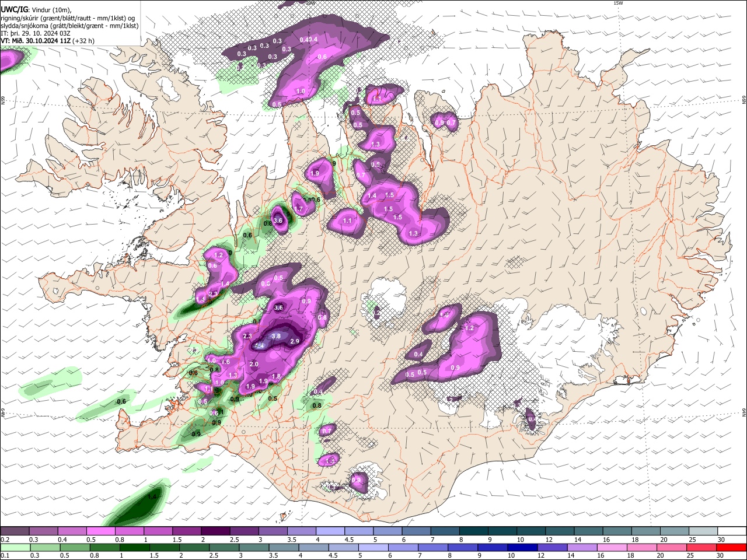747x560 pixels.
Task: Click the 2.9 value beside the maximum
Action: pyautogui.click(x=295, y=341)
